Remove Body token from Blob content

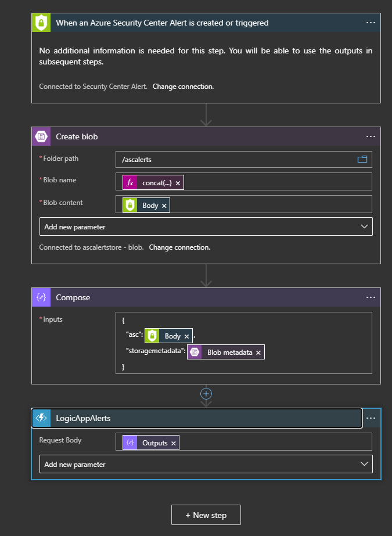164,206
